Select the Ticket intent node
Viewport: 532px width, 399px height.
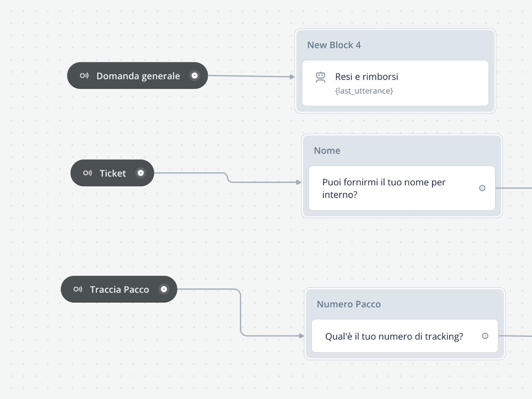pos(112,173)
